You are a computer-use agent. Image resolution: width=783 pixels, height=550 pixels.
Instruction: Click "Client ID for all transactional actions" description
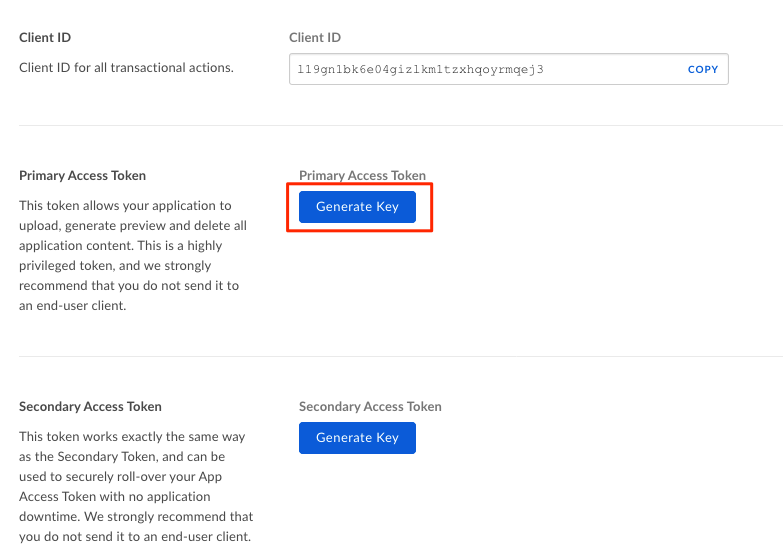pyautogui.click(x=126, y=68)
